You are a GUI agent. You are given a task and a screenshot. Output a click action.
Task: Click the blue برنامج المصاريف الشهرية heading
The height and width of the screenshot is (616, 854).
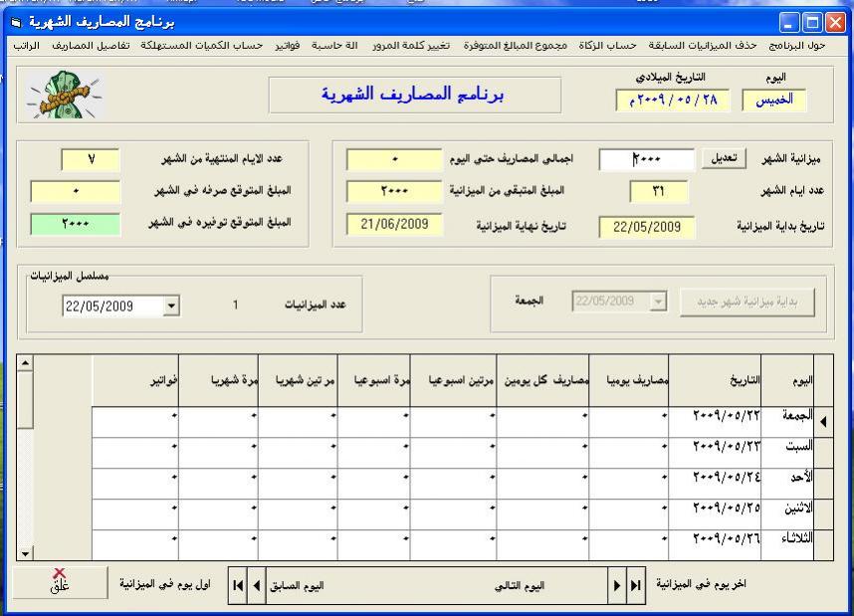412,95
